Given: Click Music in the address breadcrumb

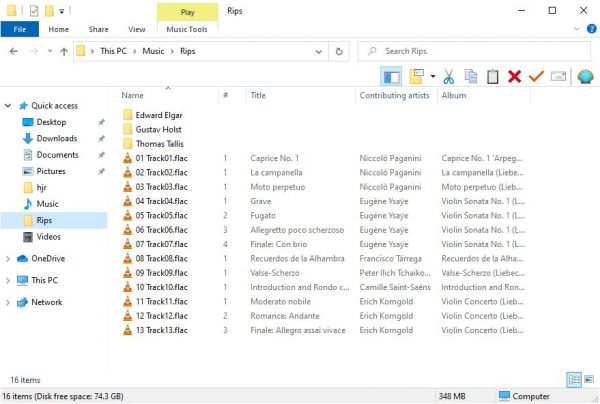Looking at the screenshot, I should [153, 51].
